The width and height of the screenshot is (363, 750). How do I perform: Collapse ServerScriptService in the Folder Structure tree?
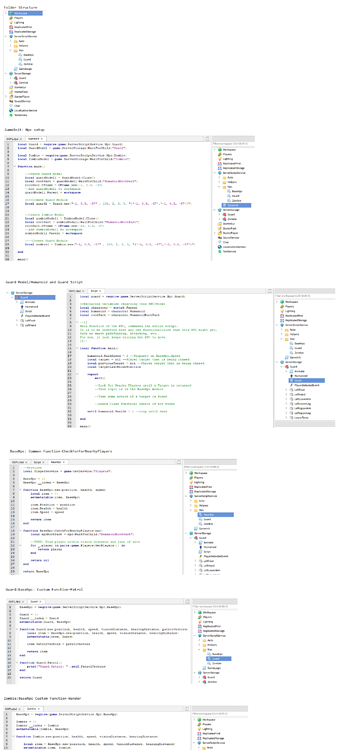point(6,36)
